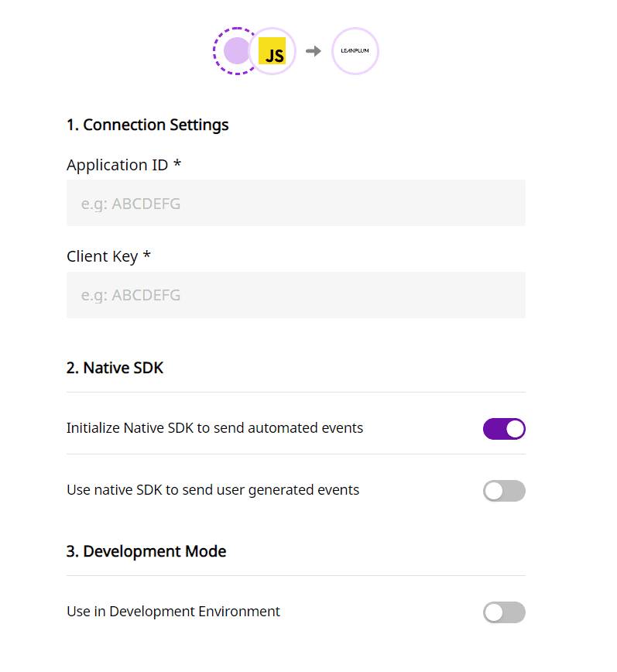
Task: Turn on Use in Development Environment switch
Action: tap(504, 612)
